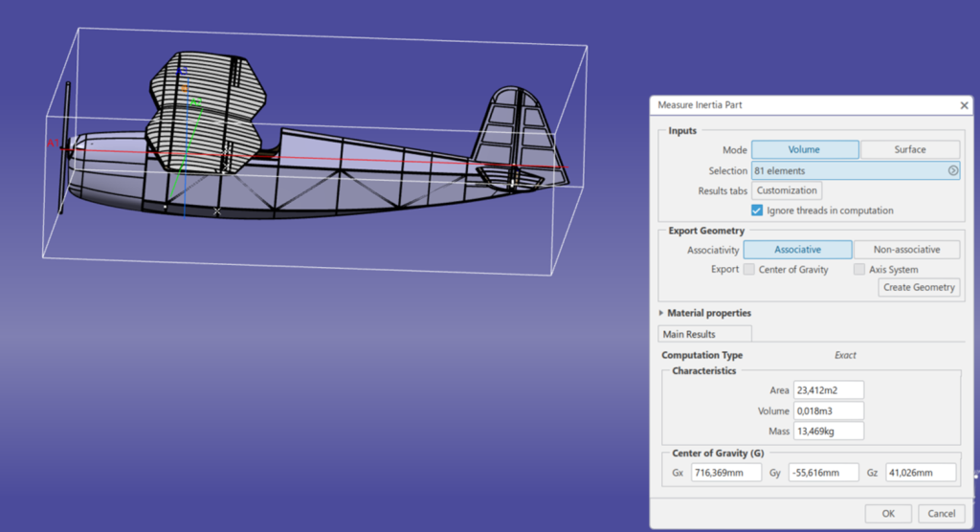
Task: Click the Gx value 716,369mm
Action: [726, 473]
